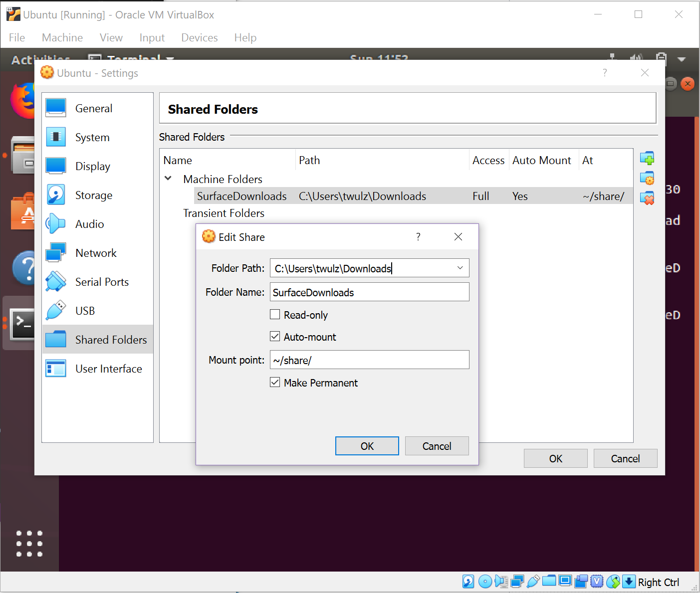This screenshot has height=593, width=700.
Task: Click the Edit Share help question mark
Action: click(x=418, y=236)
